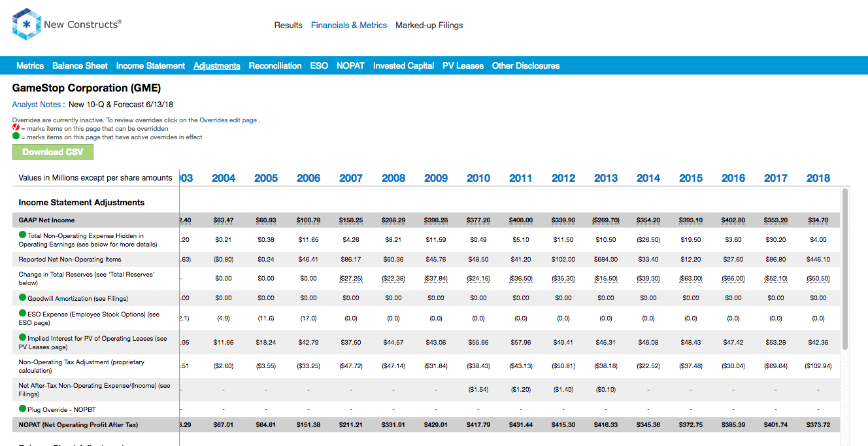Click the GameStop Corporation (GME) title
Screen dimensions: 868x446
tap(86, 88)
